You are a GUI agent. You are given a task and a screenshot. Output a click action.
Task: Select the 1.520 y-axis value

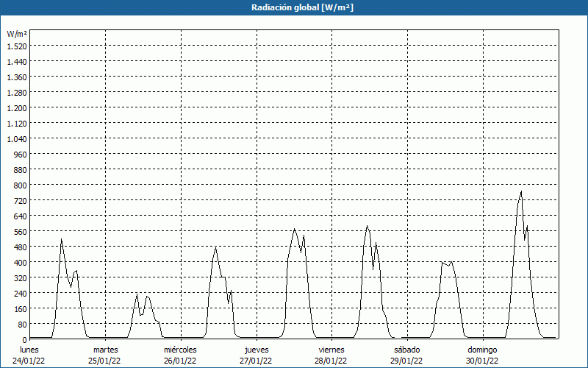17,46
